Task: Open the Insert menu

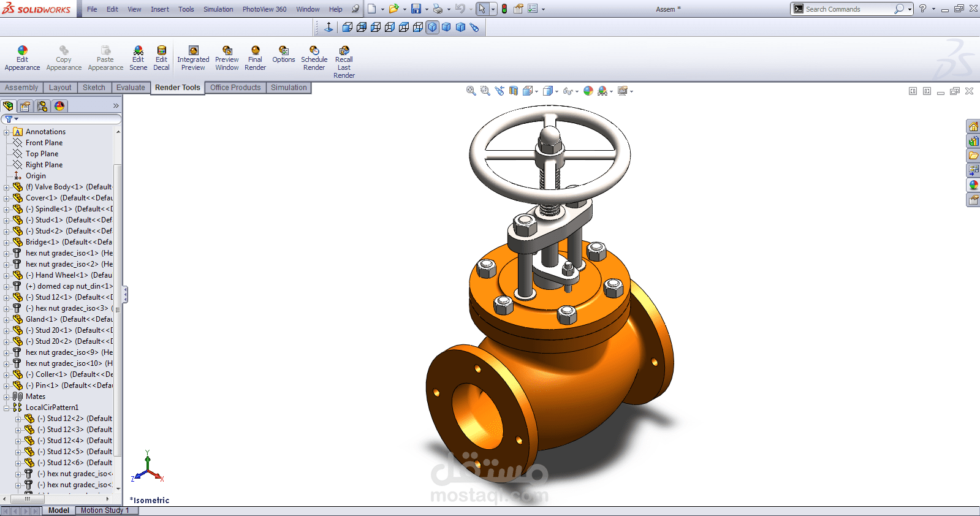Action: click(160, 9)
